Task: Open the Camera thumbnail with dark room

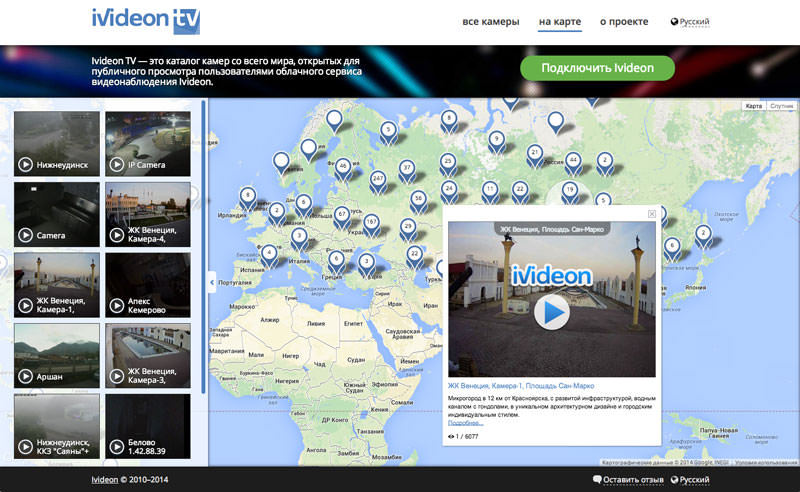Action: point(57,214)
